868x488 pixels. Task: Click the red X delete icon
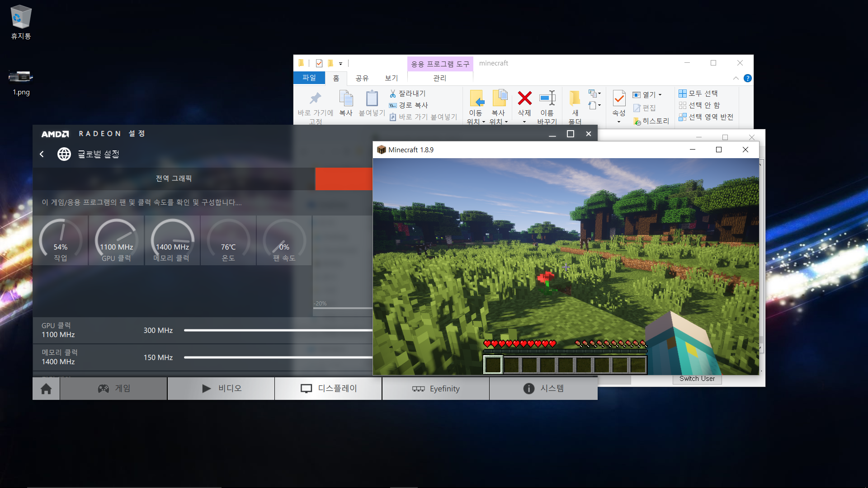[524, 98]
